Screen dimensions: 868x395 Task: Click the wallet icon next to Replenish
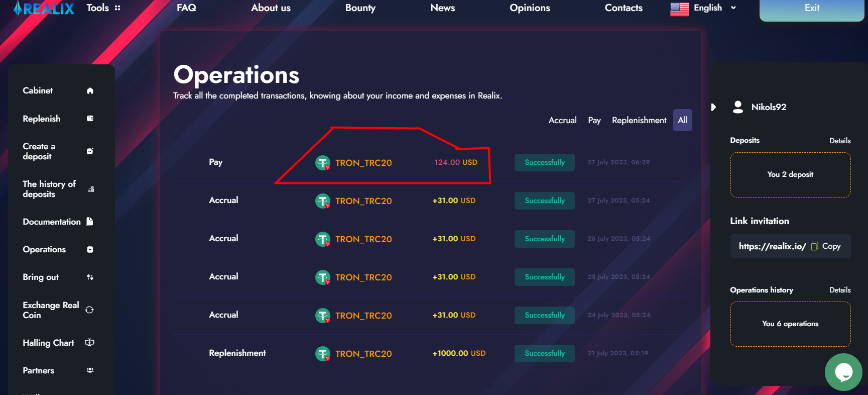point(90,119)
